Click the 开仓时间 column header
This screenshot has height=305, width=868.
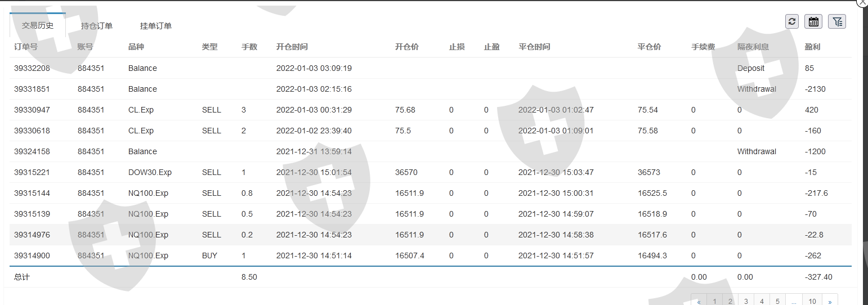292,47
